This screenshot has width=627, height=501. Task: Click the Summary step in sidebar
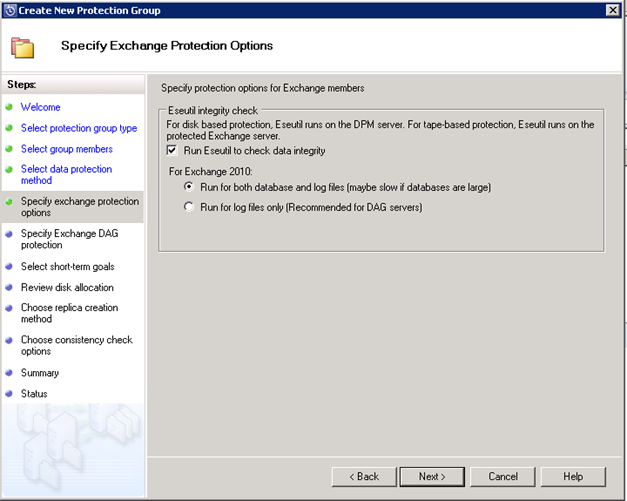[40, 373]
